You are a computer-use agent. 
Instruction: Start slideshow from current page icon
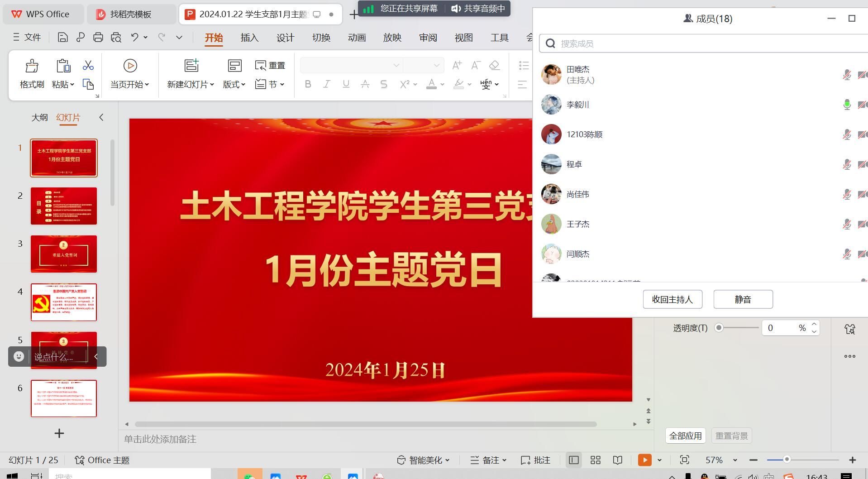130,66
